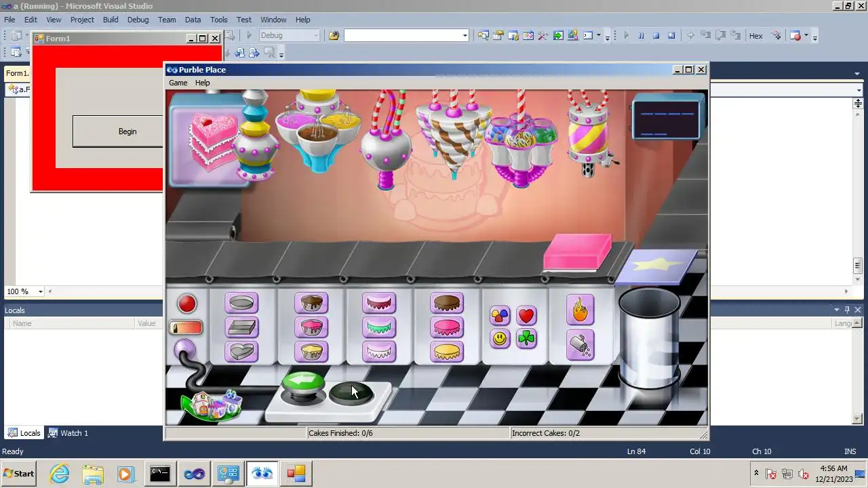Viewport: 868px width, 488px height.
Task: Pick the white filling layer
Action: pos(379,352)
